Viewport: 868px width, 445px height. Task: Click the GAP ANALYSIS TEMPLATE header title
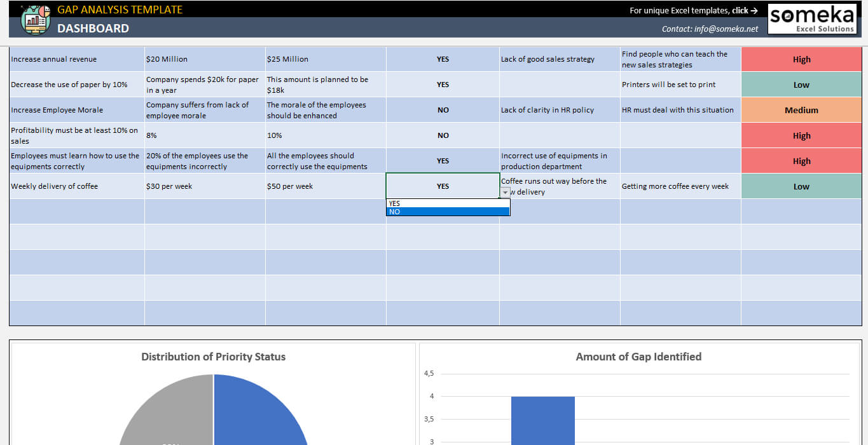tap(120, 10)
